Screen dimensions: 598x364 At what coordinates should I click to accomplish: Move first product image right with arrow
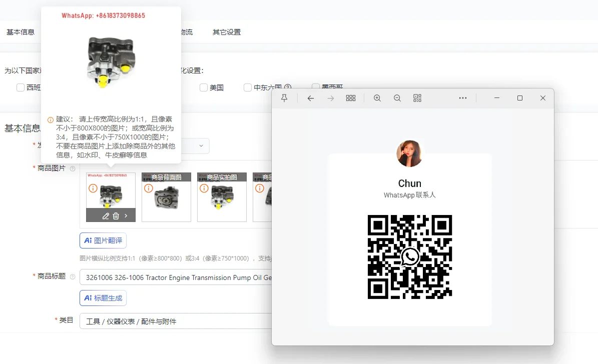[126, 215]
